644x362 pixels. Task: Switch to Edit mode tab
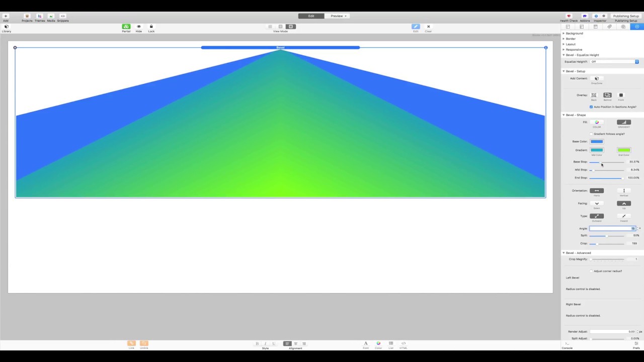[311, 16]
